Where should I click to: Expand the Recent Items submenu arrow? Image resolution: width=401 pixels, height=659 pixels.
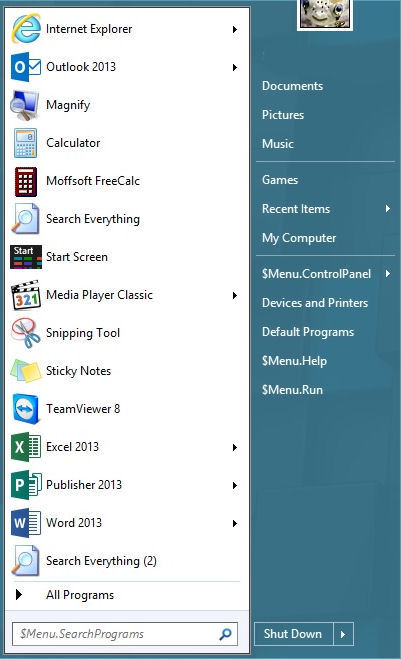click(x=388, y=208)
